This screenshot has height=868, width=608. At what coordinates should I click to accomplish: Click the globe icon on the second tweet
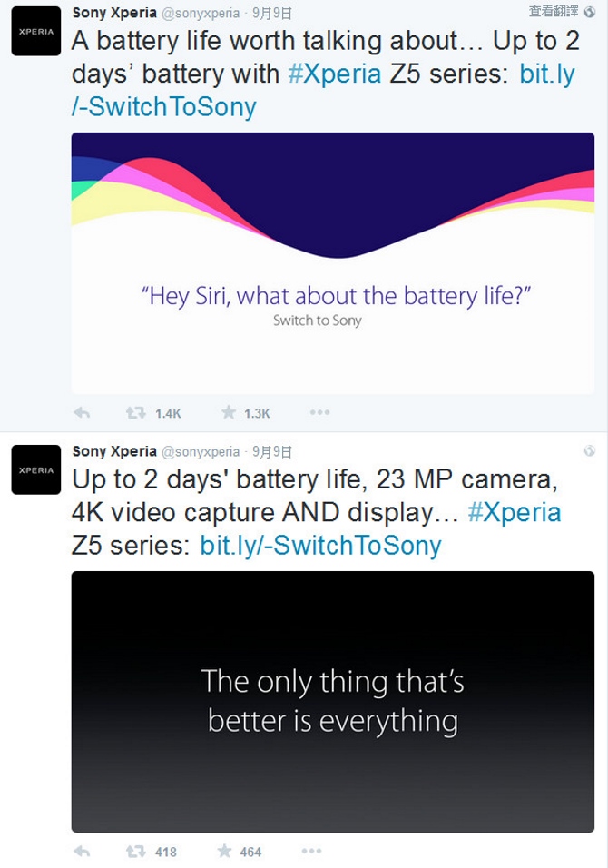590,451
